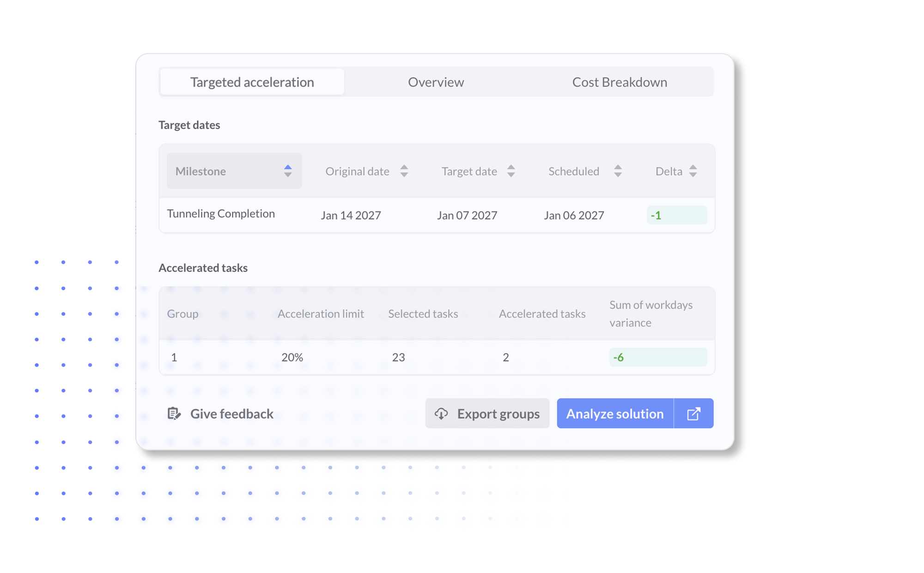Image resolution: width=924 pixels, height=573 pixels.
Task: Click the Accelerated tasks section heading
Action: click(x=203, y=268)
